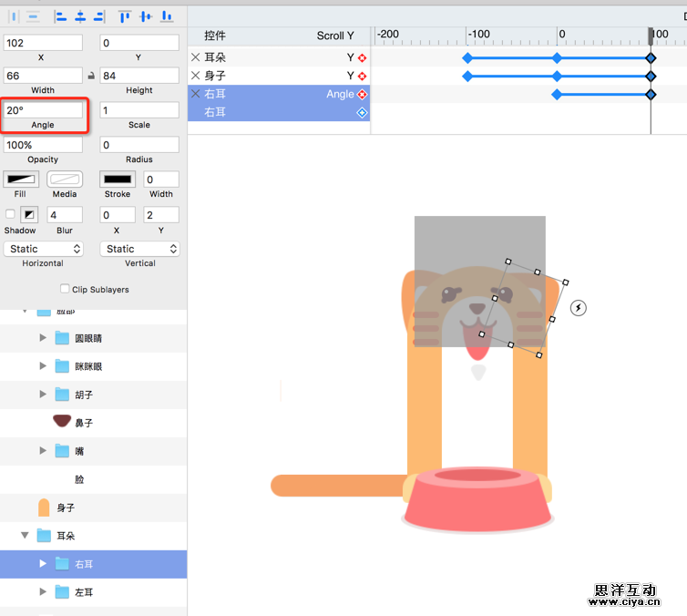Click the Y position field
The height and width of the screenshot is (616, 687).
pos(139,43)
